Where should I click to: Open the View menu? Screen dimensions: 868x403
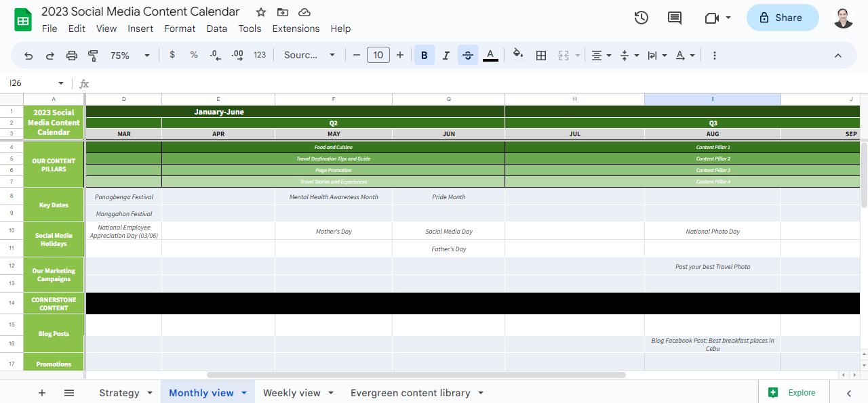106,28
